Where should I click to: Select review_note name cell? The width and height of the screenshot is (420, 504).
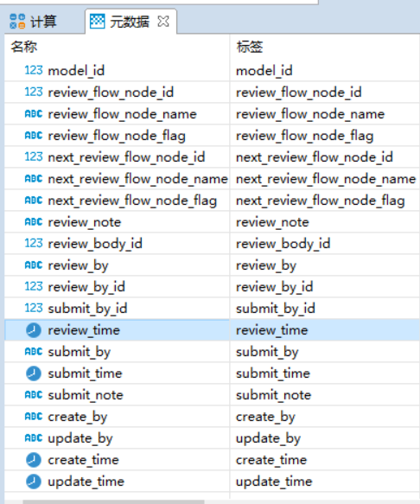click(85, 222)
